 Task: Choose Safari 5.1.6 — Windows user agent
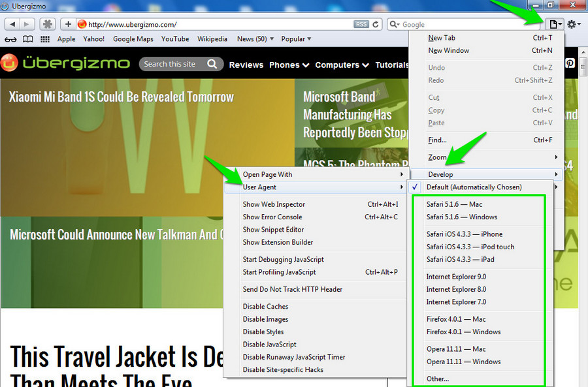point(480,217)
